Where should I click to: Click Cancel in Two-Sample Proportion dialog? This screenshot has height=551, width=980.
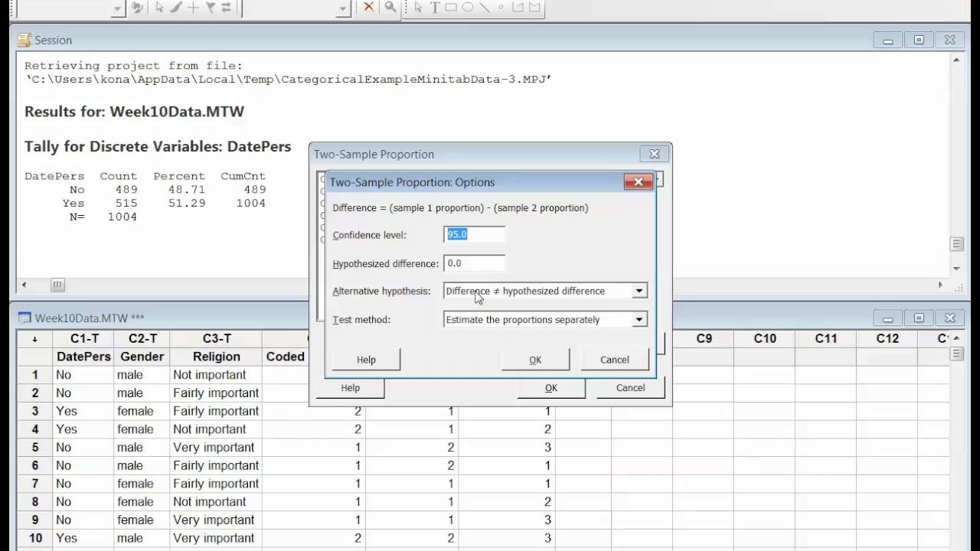[x=631, y=388]
